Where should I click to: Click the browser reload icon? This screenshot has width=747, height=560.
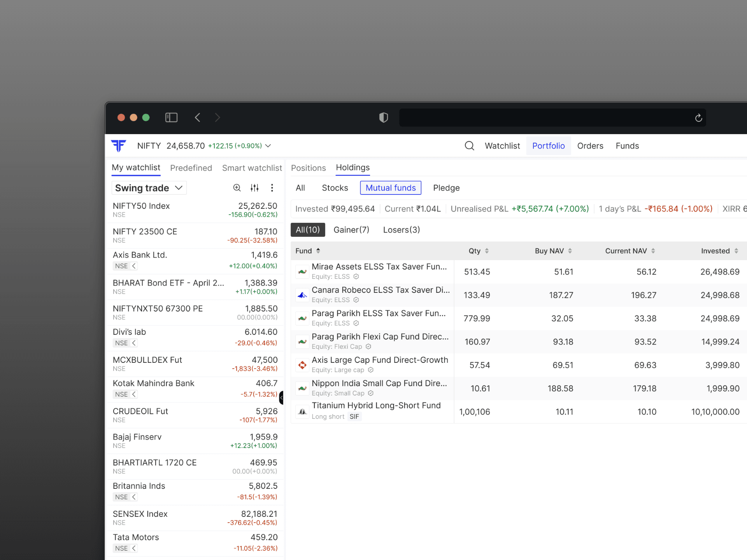pos(698,118)
